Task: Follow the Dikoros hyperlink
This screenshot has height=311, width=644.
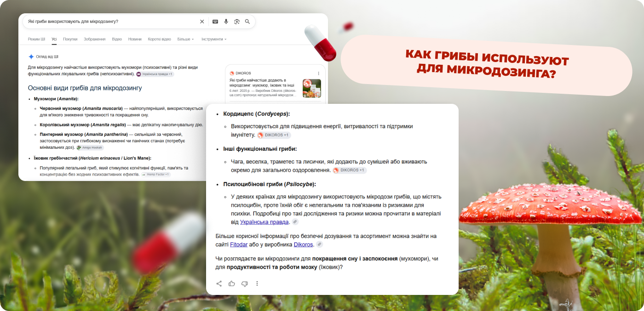Action: coord(303,244)
